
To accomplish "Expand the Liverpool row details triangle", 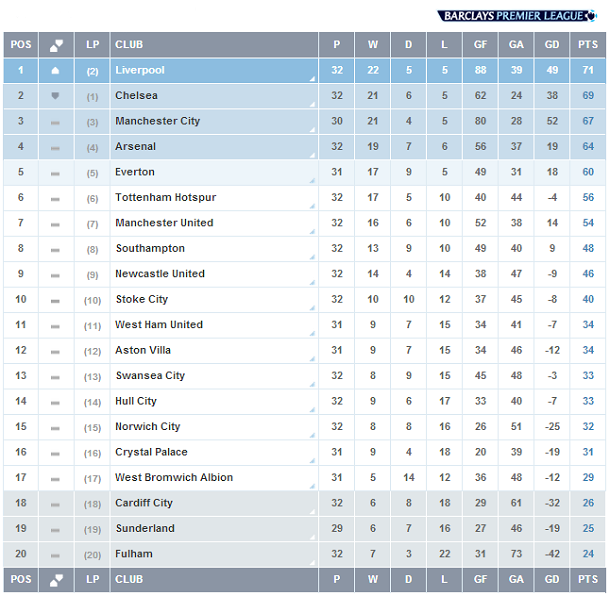I will point(312,79).
